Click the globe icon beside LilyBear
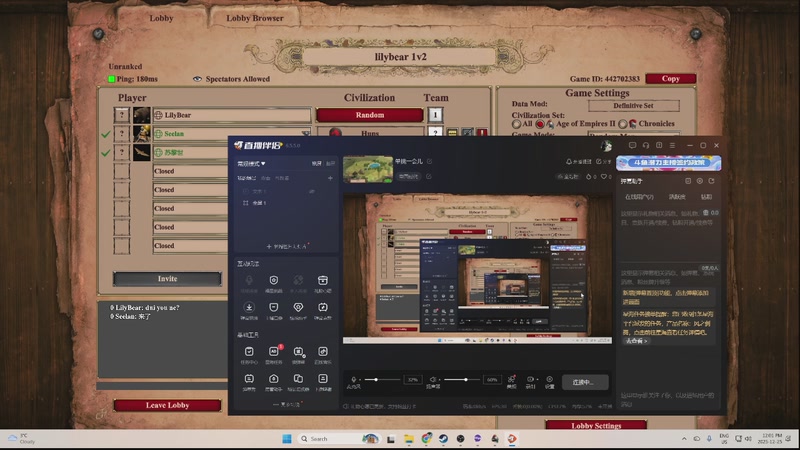The width and height of the screenshot is (800, 450). pos(158,115)
